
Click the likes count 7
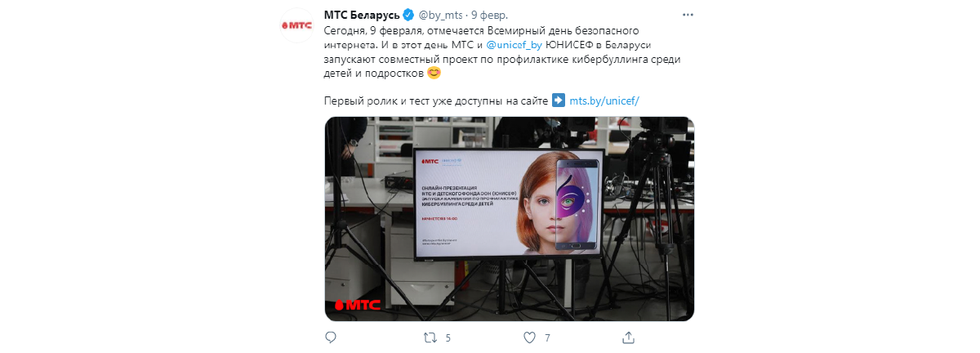coord(547,337)
